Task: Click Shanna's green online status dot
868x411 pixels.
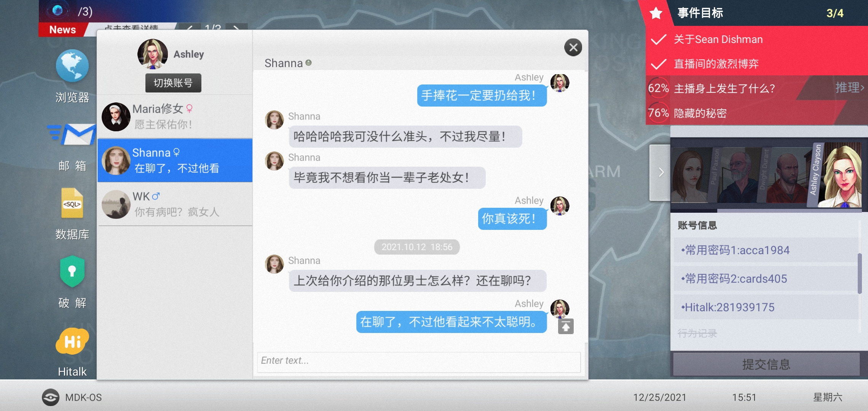Action: point(308,63)
